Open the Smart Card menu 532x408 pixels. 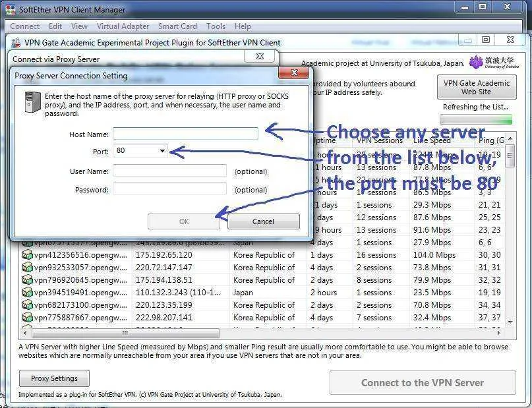click(x=177, y=26)
